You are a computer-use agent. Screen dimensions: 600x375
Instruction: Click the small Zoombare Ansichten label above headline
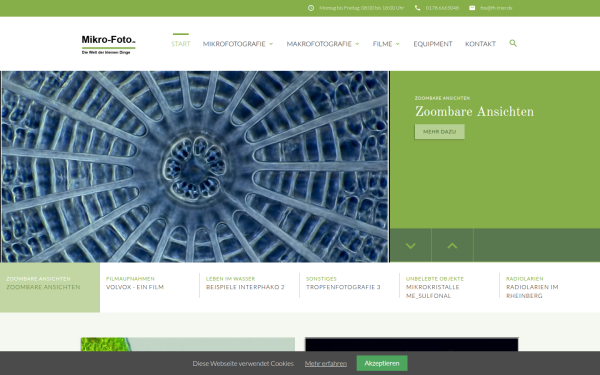click(442, 98)
